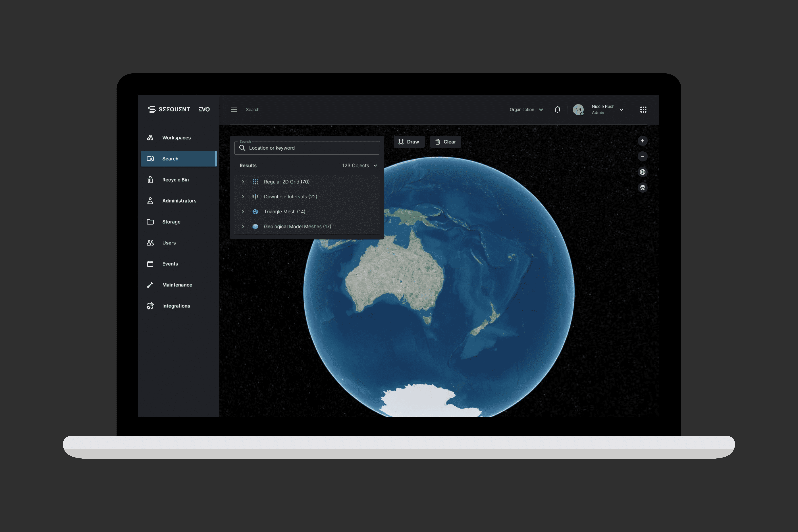This screenshot has width=798, height=532.
Task: Open Workspaces in the sidebar
Action: click(x=178, y=138)
